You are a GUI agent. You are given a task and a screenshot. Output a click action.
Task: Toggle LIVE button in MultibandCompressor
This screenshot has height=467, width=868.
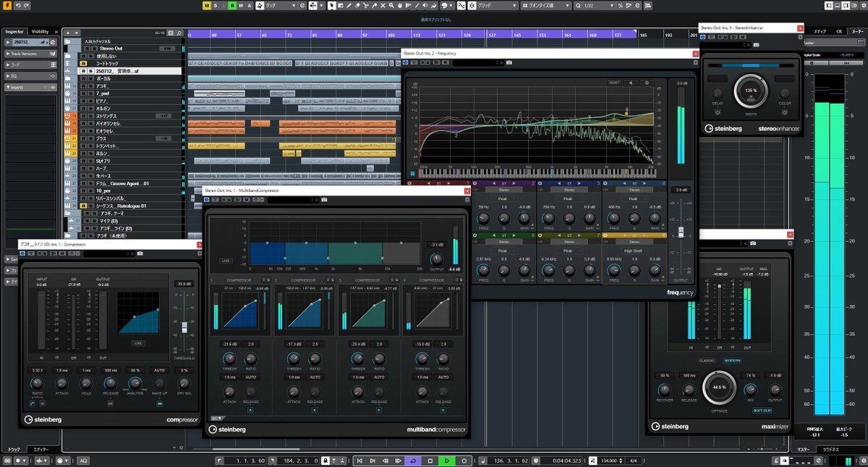click(226, 261)
